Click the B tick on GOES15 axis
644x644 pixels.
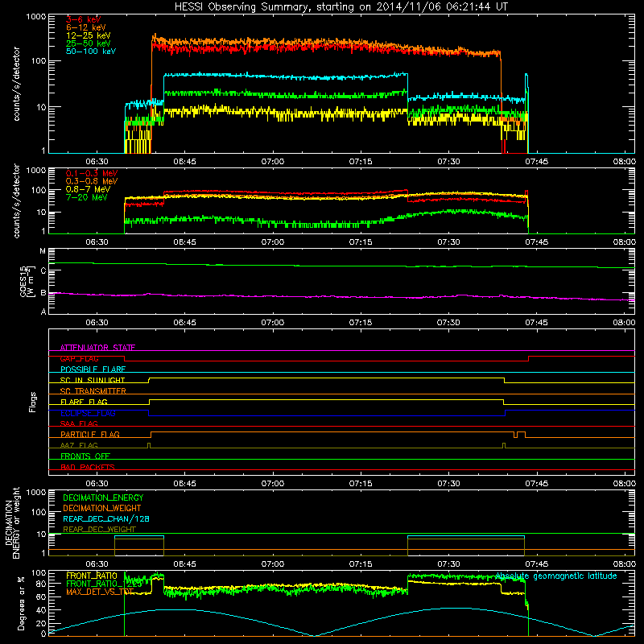43,293
